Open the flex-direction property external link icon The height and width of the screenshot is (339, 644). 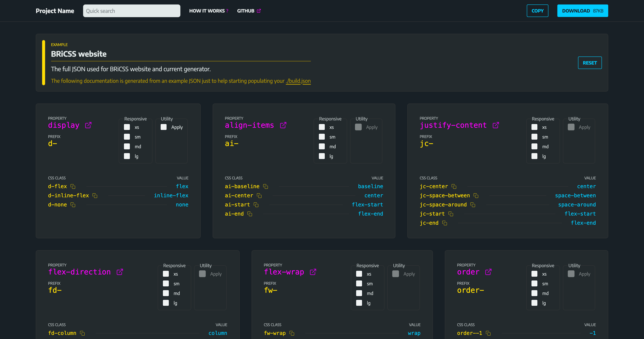pos(120,272)
